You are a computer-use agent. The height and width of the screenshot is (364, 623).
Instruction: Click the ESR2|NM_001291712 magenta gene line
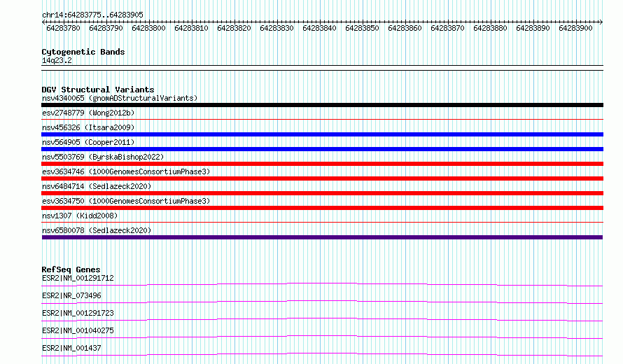322,284
